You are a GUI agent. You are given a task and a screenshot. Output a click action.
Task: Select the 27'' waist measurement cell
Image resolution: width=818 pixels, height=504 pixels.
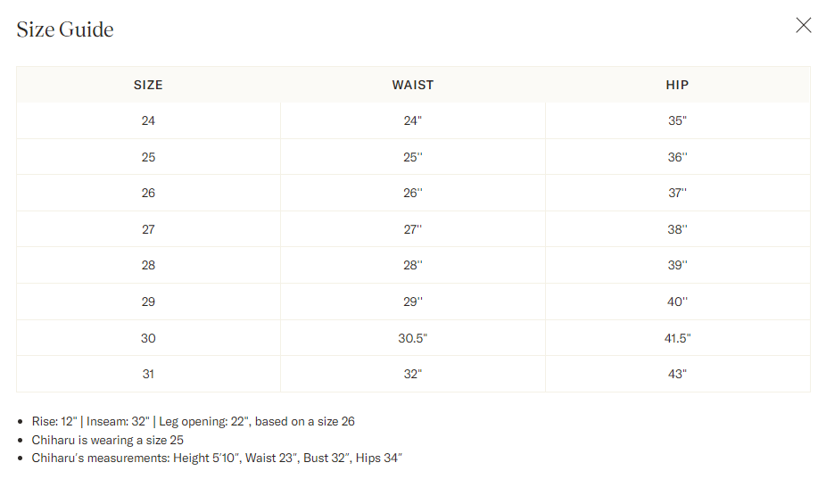tap(412, 229)
